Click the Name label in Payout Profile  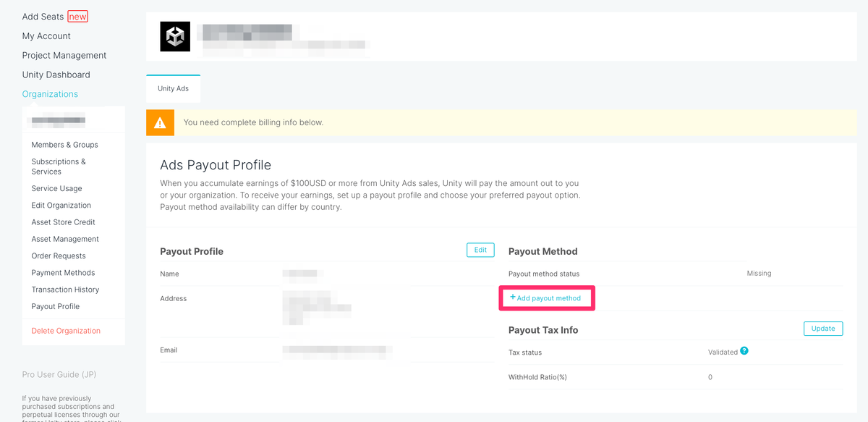pyautogui.click(x=169, y=274)
